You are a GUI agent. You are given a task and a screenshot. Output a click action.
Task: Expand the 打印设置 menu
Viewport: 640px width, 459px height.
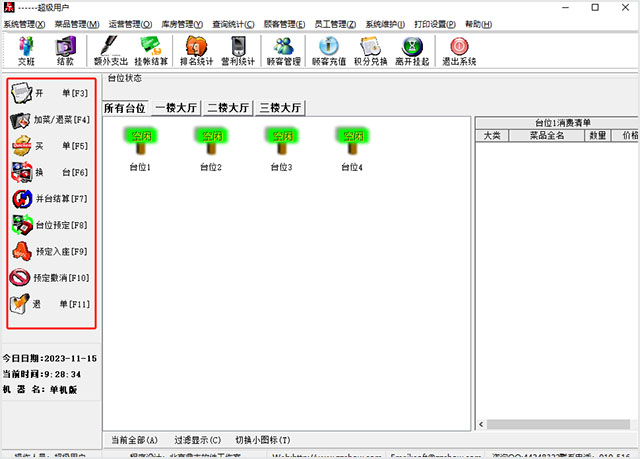(436, 23)
